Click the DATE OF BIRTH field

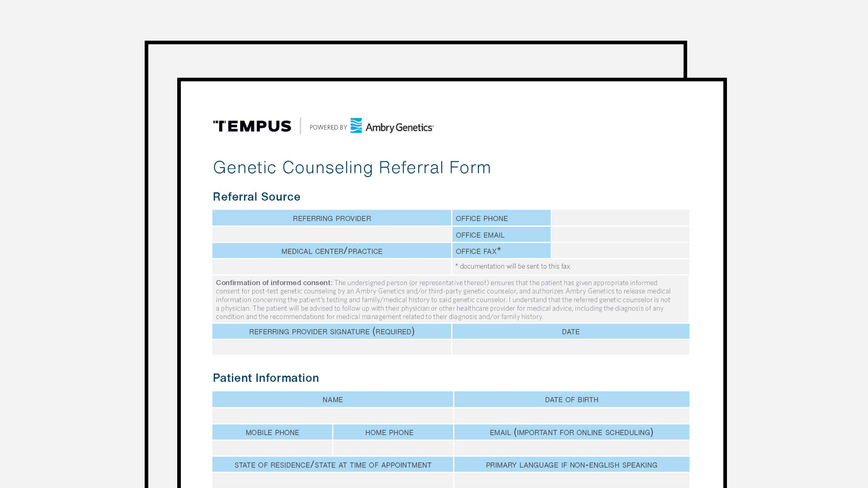click(571, 415)
